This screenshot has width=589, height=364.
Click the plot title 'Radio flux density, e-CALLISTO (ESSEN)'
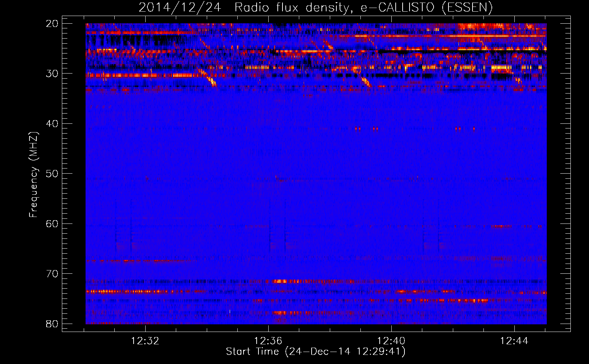click(363, 7)
